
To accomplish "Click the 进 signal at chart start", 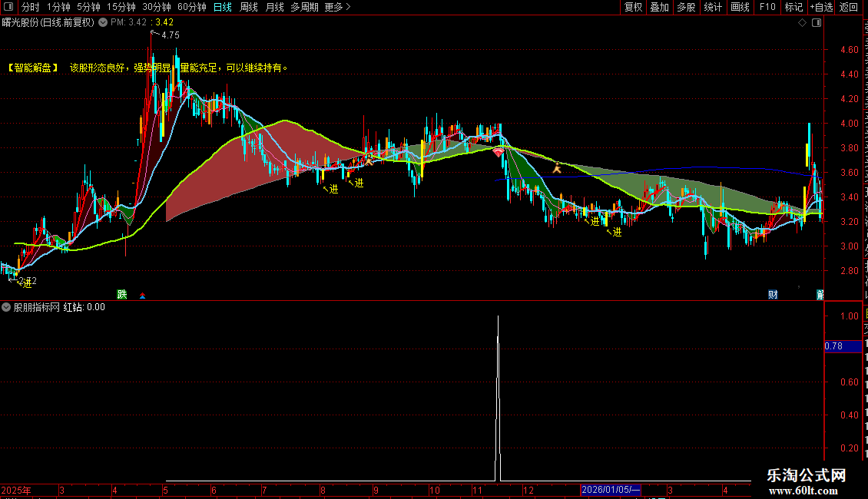I will (27, 284).
